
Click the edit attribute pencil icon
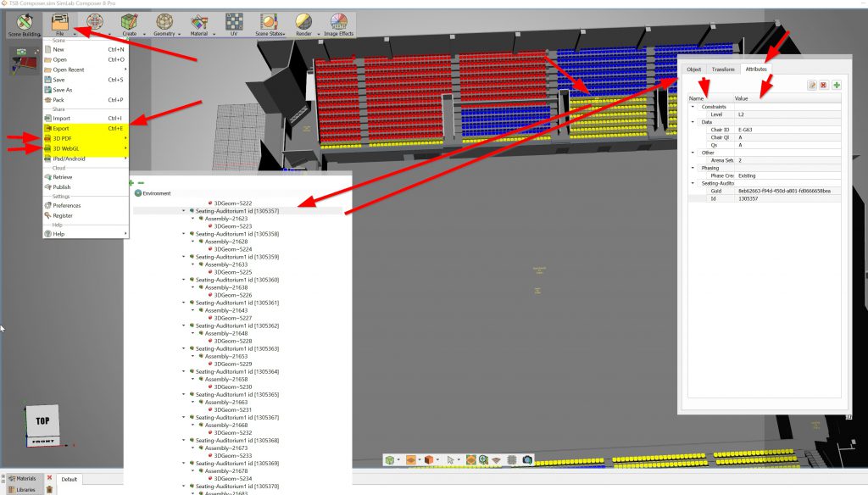point(812,86)
